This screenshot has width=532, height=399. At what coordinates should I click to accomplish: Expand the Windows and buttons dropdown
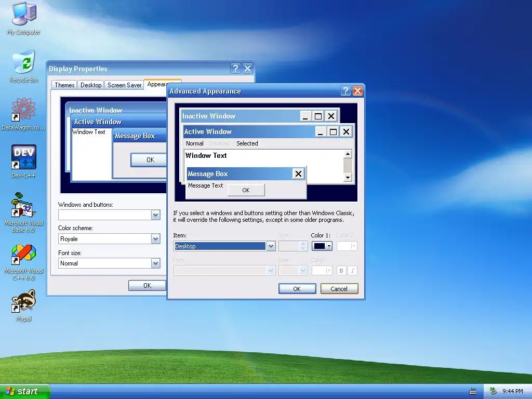[155, 215]
